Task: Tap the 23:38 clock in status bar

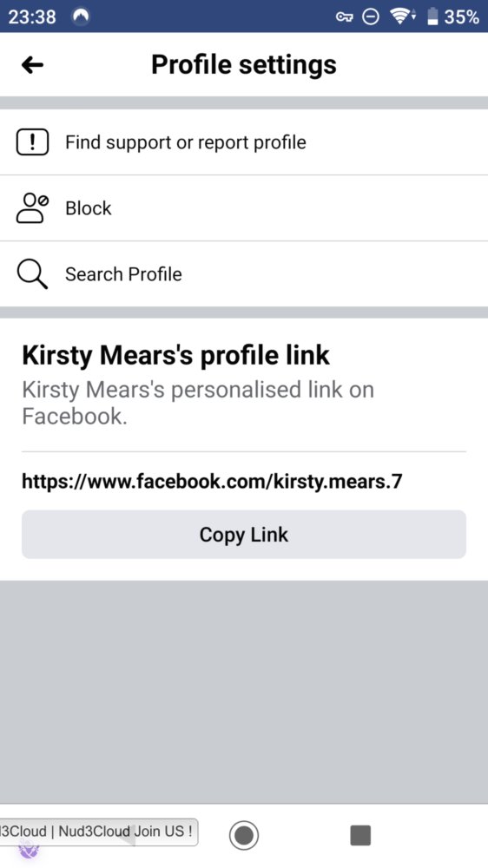Action: (32, 17)
